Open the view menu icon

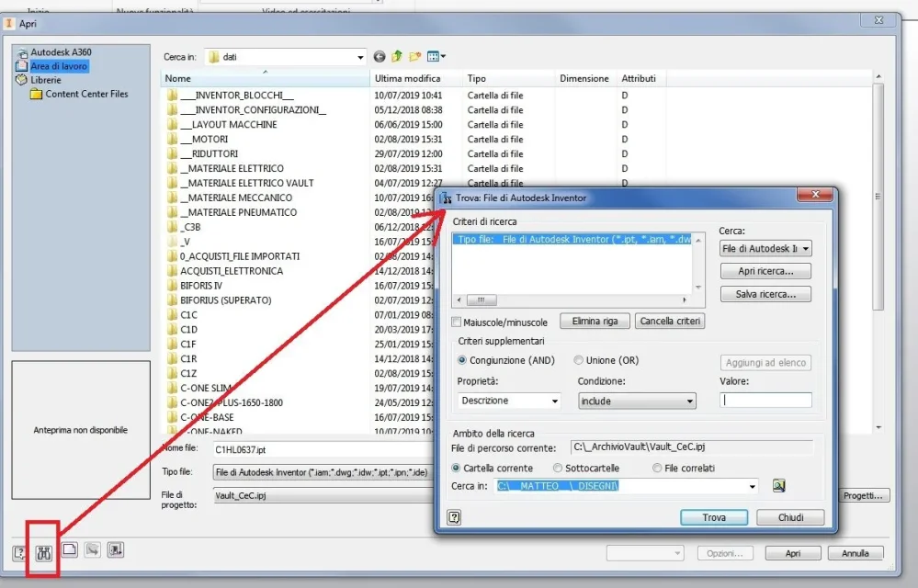point(436,57)
